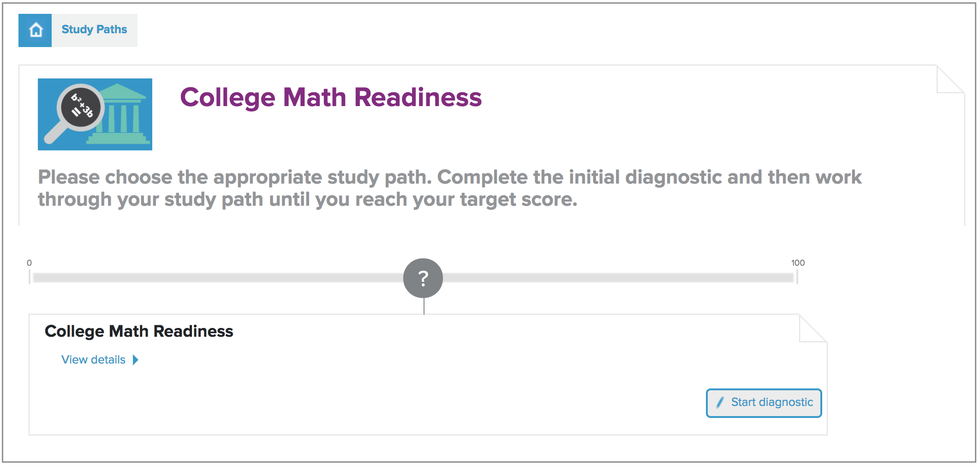Open the View details link
This screenshot has height=465, width=980.
93,360
